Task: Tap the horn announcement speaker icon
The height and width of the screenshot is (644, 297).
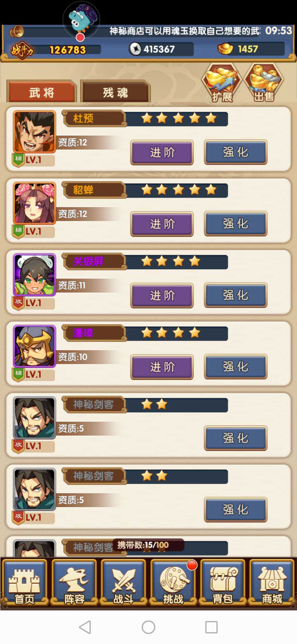Action: coord(17,31)
